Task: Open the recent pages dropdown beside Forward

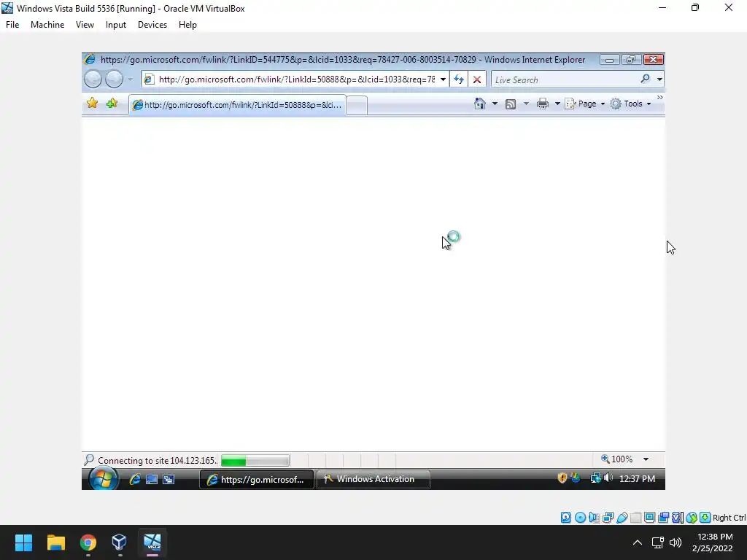Action: pyautogui.click(x=130, y=79)
